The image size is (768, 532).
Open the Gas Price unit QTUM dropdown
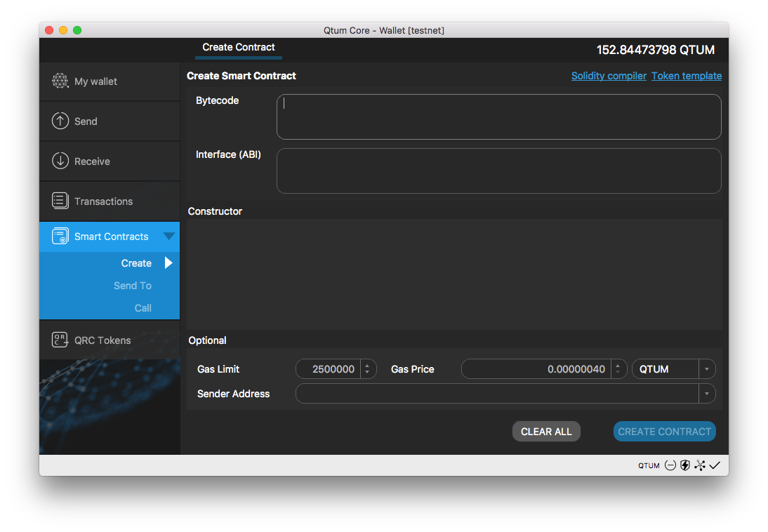pyautogui.click(x=706, y=369)
